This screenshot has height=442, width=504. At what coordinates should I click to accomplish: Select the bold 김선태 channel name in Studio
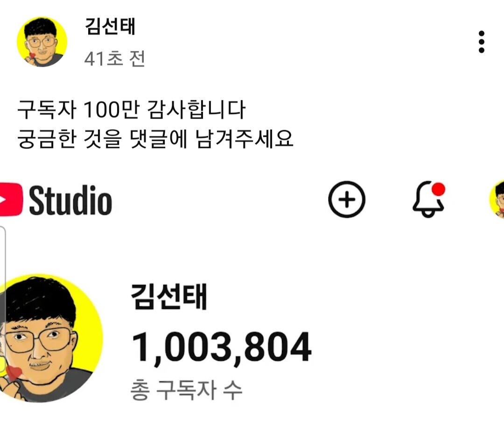tap(169, 297)
